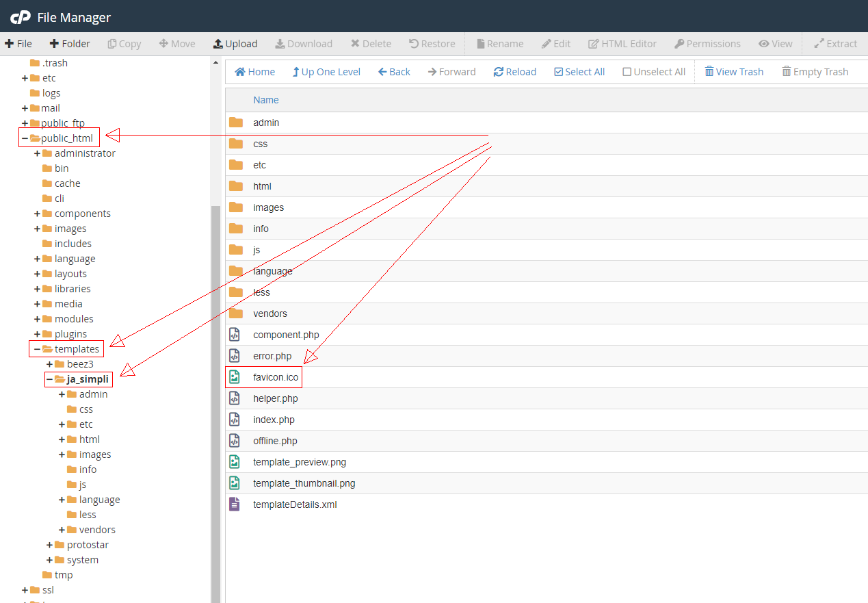This screenshot has width=868, height=603.
Task: Open the File creation option
Action: pyautogui.click(x=17, y=43)
